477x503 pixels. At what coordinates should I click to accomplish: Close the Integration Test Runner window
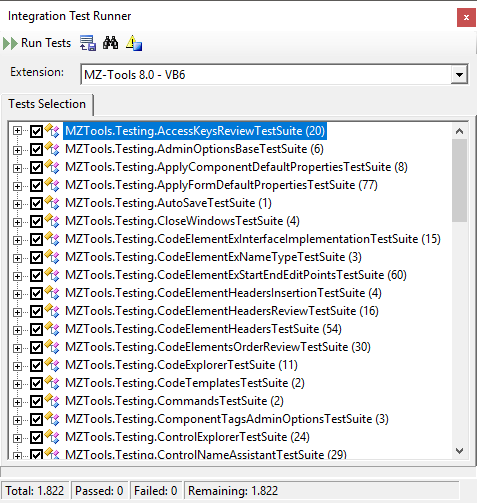[466, 17]
